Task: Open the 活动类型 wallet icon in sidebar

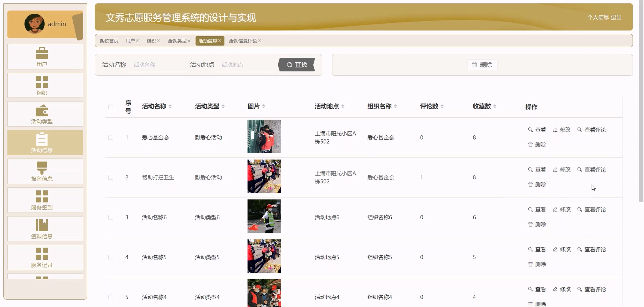Action: click(x=42, y=110)
